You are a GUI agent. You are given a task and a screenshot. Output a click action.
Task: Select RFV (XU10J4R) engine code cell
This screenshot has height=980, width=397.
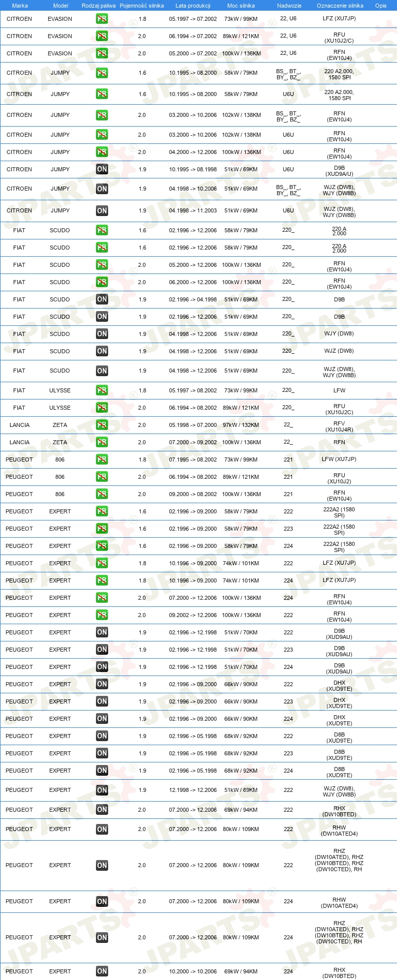tap(339, 426)
